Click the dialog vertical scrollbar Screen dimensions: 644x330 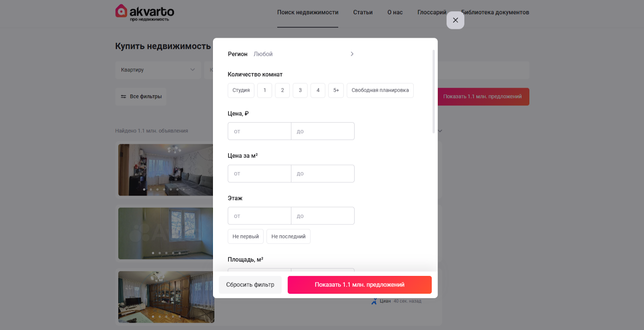pyautogui.click(x=433, y=92)
